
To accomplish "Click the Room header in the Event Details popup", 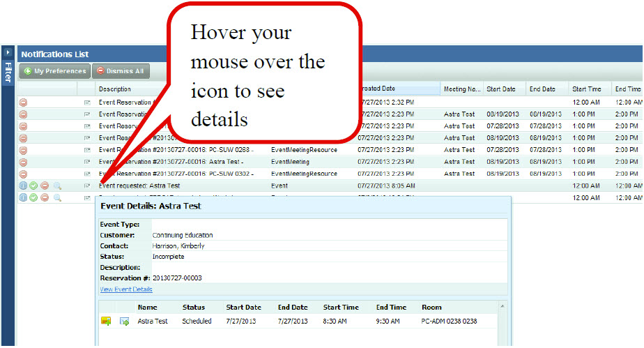I will point(431,307).
